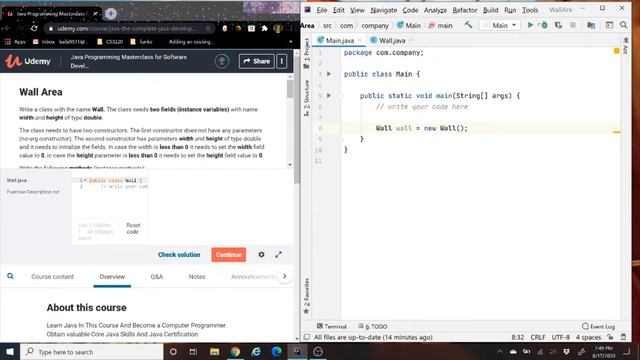Open the Structure tool window side tab

tap(307, 98)
